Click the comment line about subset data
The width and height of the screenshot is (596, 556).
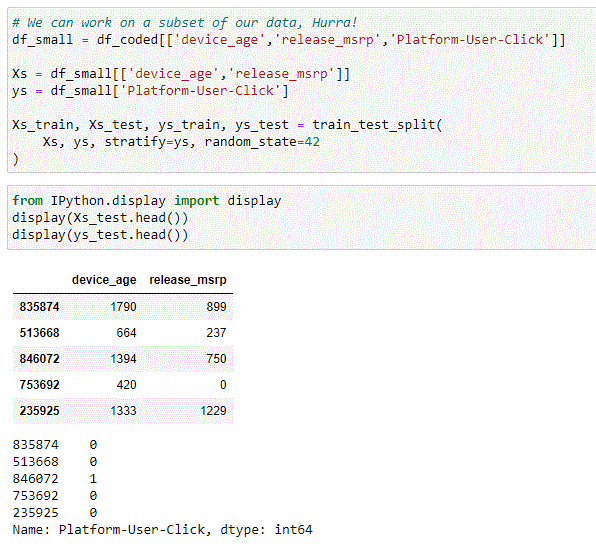pyautogui.click(x=184, y=23)
